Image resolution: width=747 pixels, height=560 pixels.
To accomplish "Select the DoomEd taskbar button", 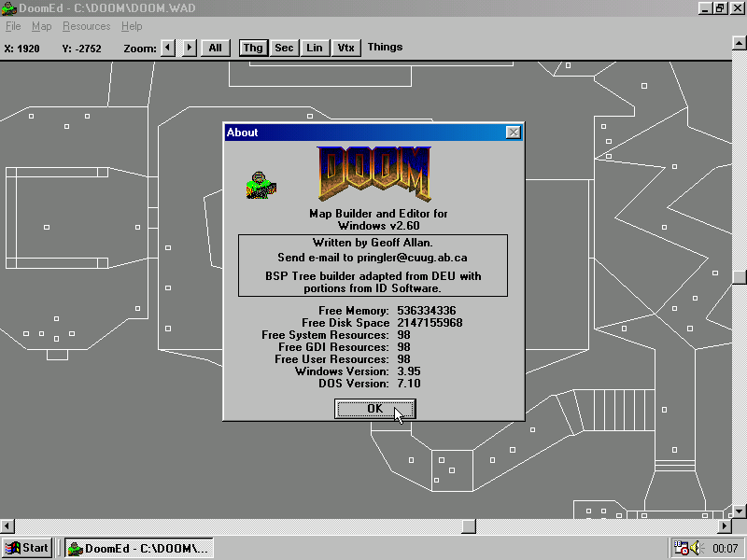I will tap(139, 548).
